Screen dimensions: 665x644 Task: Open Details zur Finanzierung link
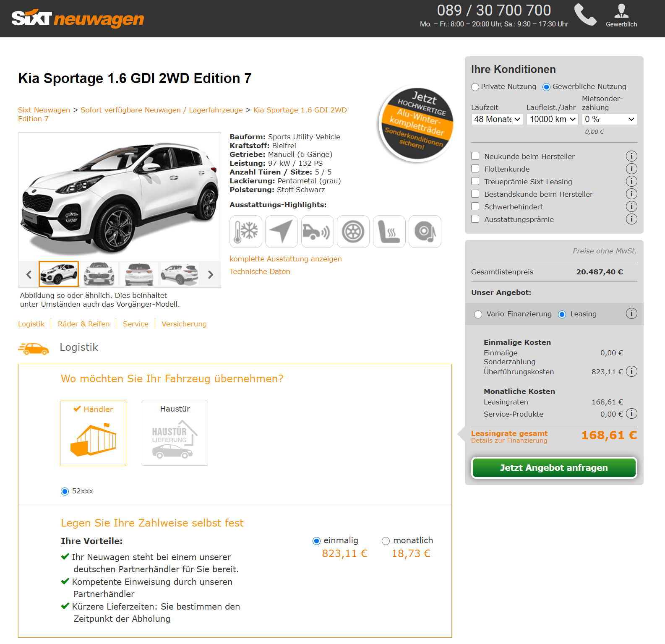[509, 441]
